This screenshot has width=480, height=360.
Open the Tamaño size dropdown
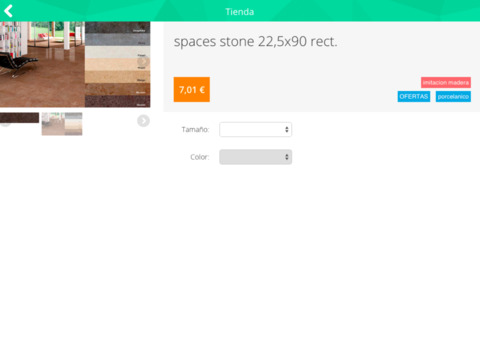pos(256,129)
